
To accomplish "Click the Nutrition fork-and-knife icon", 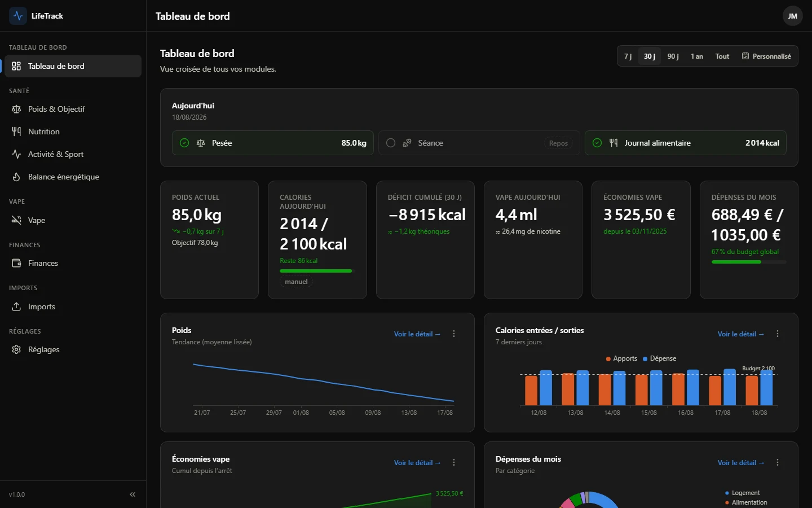I will (16, 132).
